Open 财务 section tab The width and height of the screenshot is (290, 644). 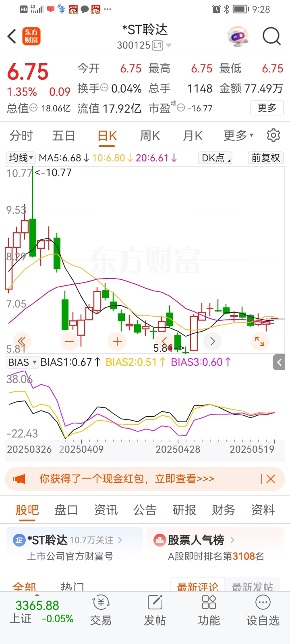[x=223, y=510]
